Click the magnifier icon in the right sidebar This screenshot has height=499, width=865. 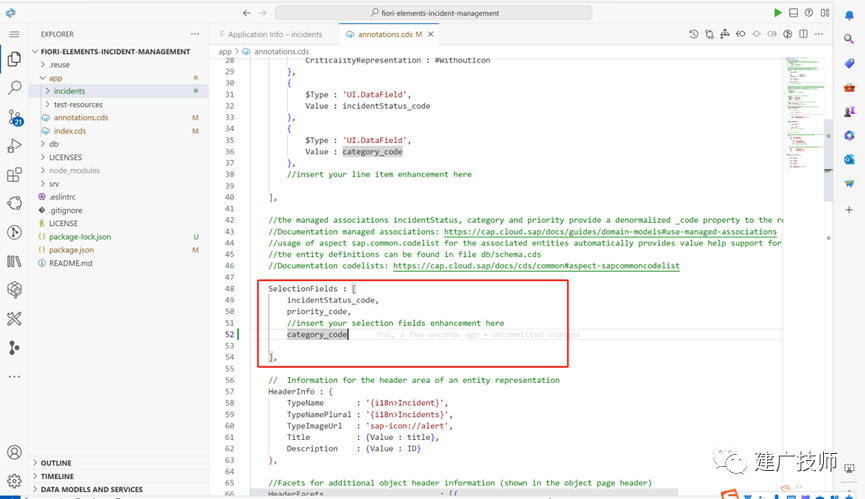849,39
